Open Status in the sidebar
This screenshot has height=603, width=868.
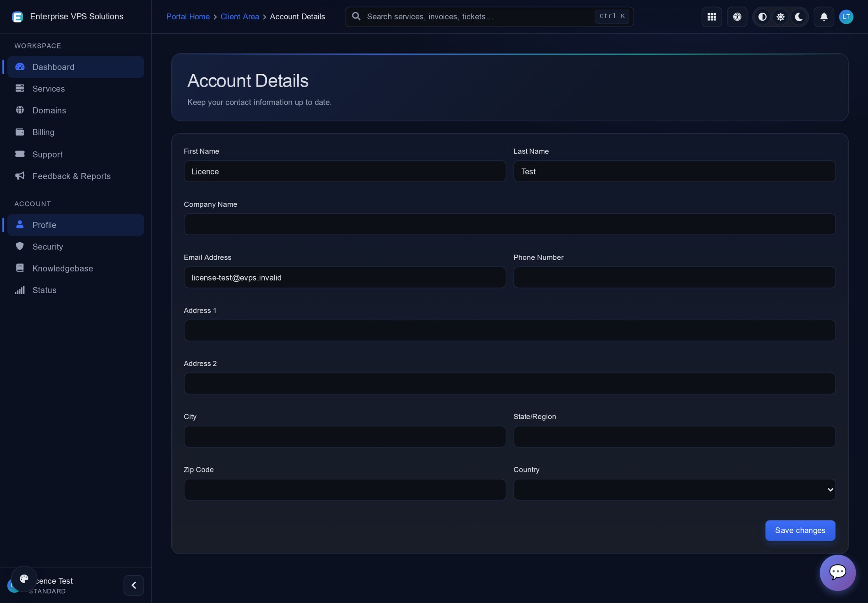click(76, 290)
